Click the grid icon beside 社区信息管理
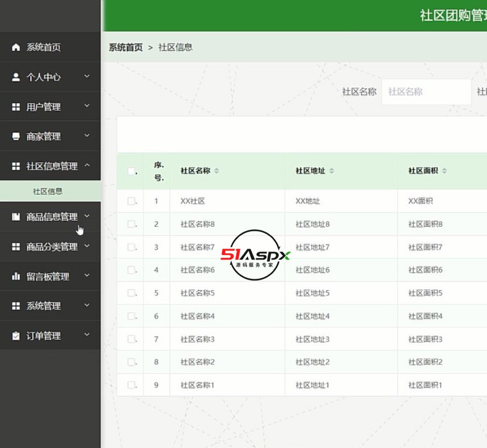487x448 pixels. (x=16, y=166)
